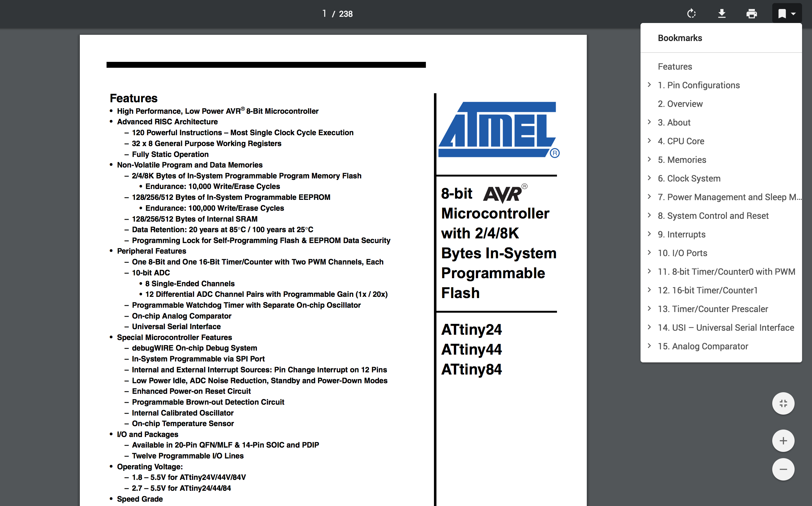Jump to 9. Interrupts section

click(x=682, y=235)
